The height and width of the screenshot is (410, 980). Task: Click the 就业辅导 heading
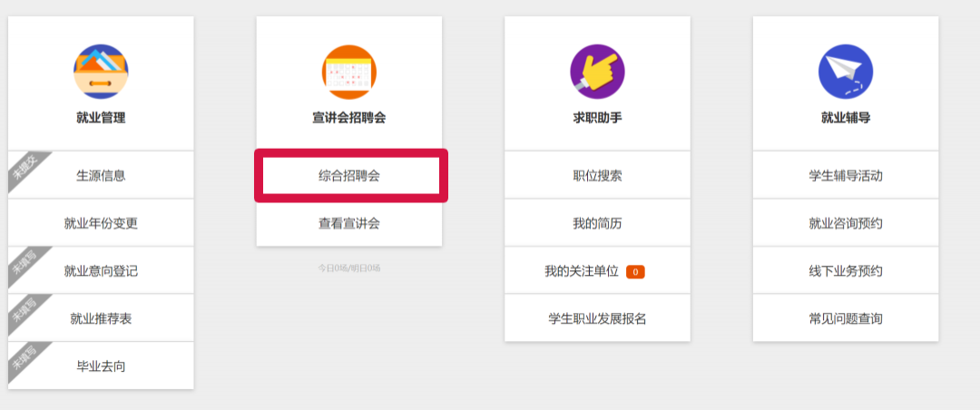(x=846, y=118)
